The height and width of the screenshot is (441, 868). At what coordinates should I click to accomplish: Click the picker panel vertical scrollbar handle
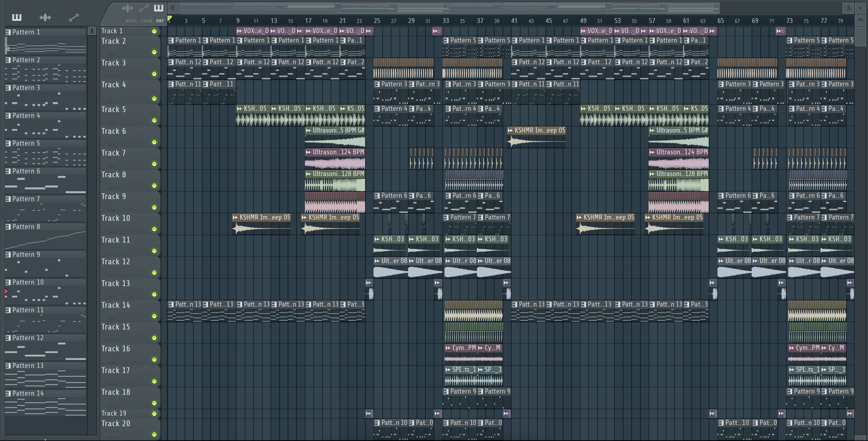coord(92,31)
